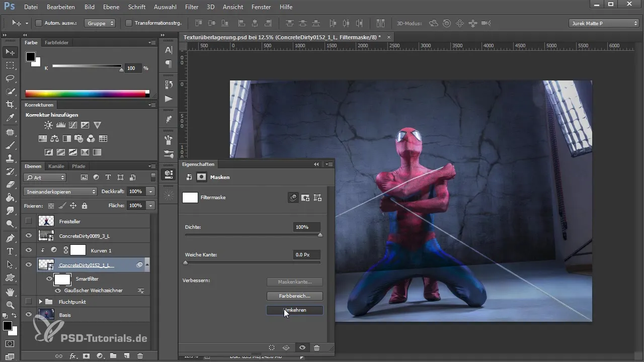The image size is (644, 362).
Task: Enable Autom. ausw. checkbox
Action: tap(39, 23)
